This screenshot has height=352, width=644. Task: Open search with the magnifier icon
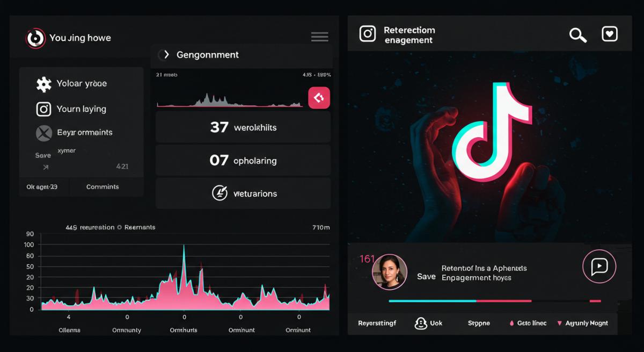click(577, 35)
